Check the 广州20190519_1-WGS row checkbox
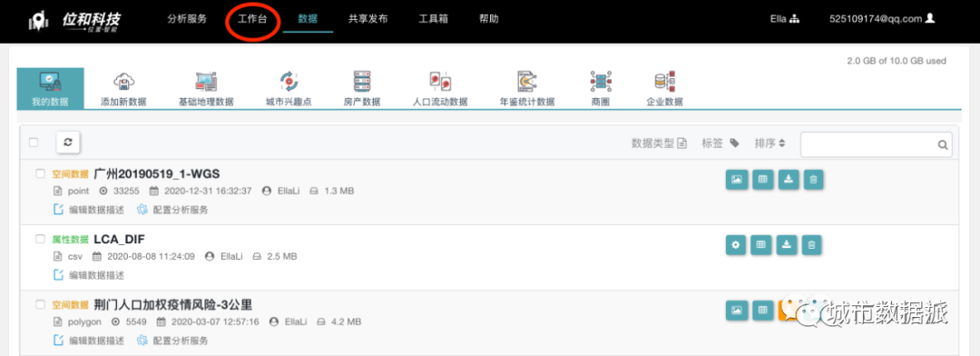 pos(40,173)
